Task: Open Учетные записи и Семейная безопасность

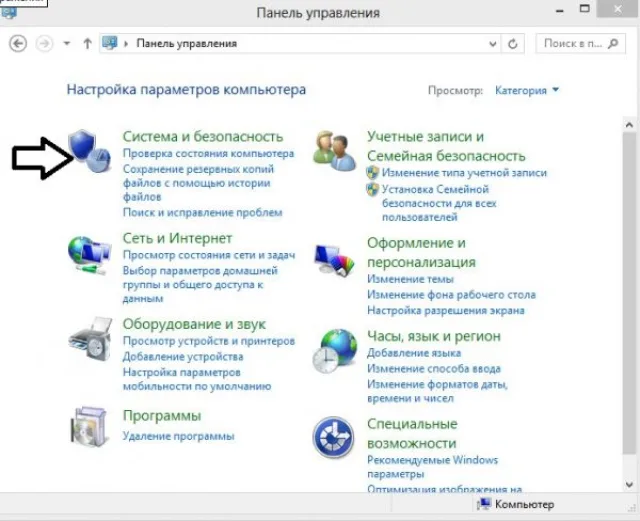Action: pyautogui.click(x=446, y=146)
